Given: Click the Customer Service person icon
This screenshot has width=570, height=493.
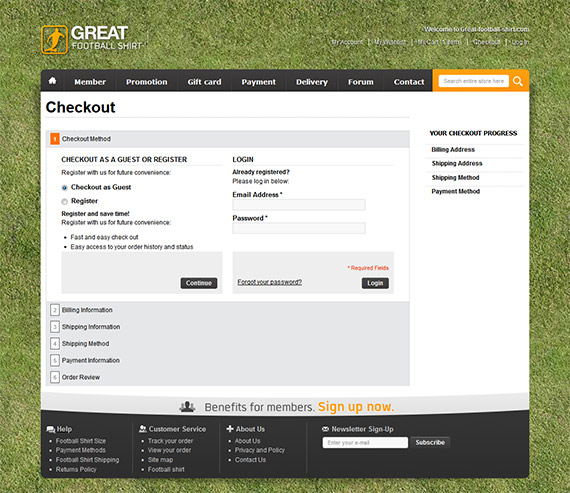Looking at the screenshot, I should (142, 429).
